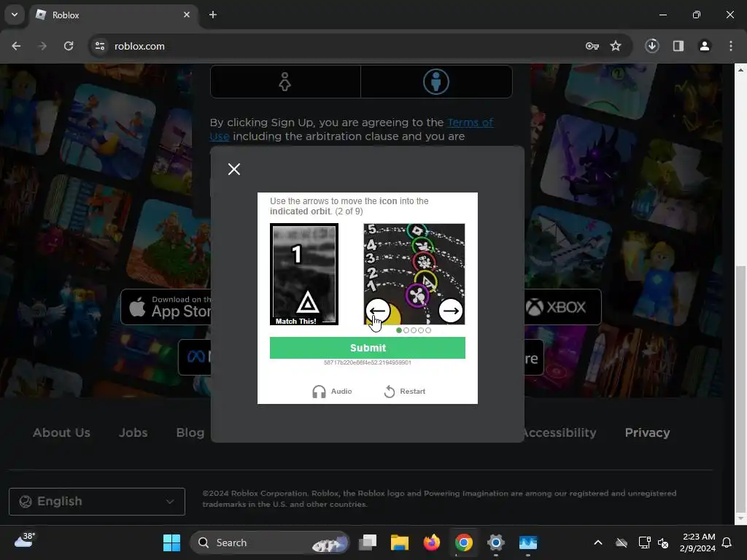The height and width of the screenshot is (560, 747).
Task: Click the headphones icon beside Audio
Action: coord(319,392)
